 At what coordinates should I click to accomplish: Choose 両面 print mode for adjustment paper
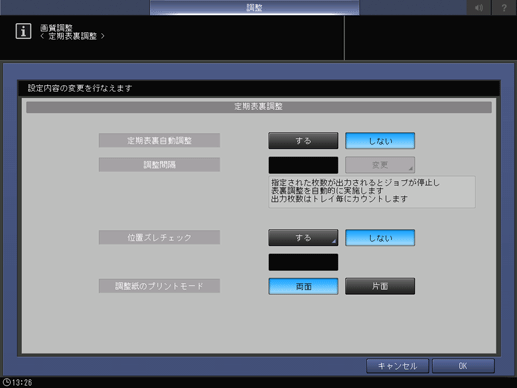(x=303, y=286)
